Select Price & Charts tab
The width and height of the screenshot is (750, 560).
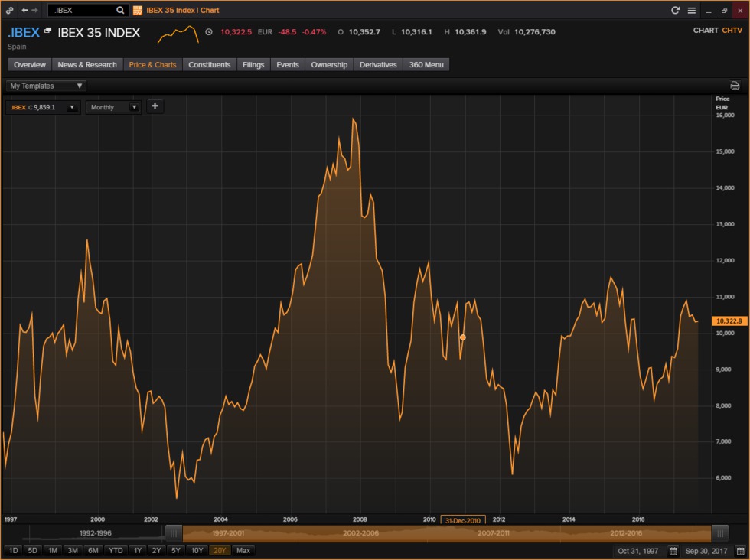click(x=152, y=64)
